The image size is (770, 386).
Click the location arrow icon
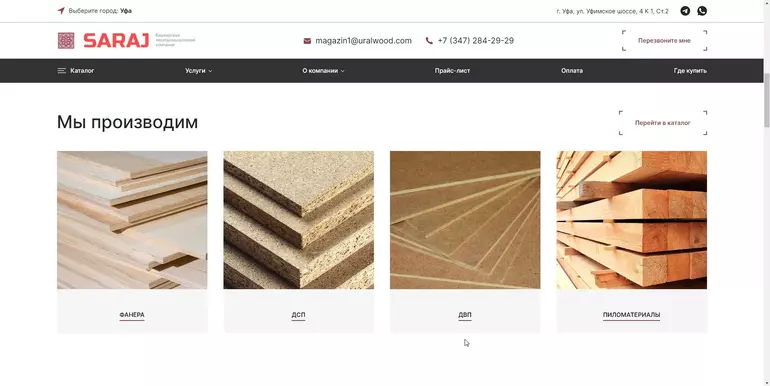[x=61, y=11]
